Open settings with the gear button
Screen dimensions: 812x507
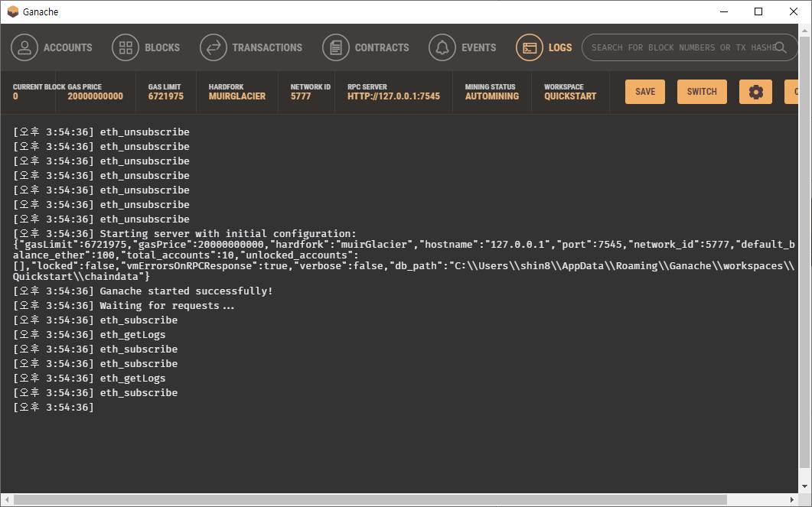pyautogui.click(x=755, y=92)
